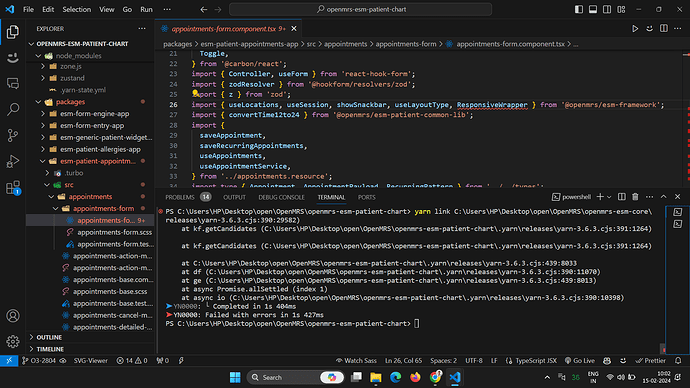The image size is (690, 388).
Task: Open the Manage gear icon
Action: 13,341
